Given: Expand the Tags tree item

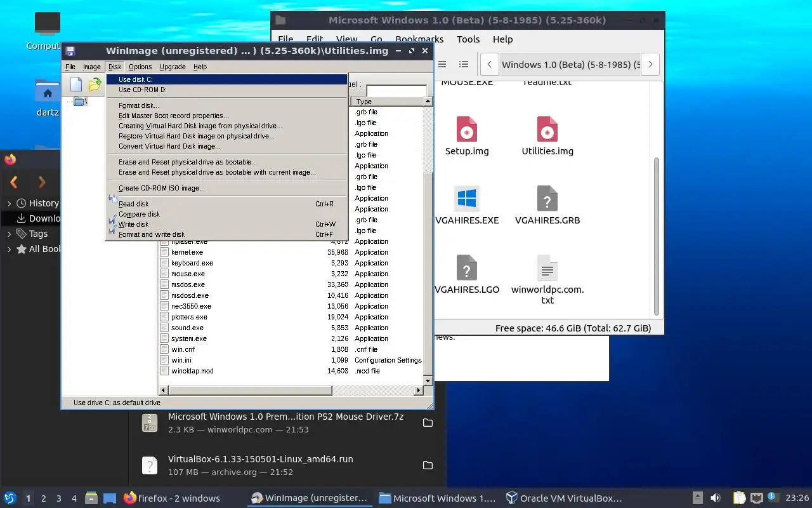Looking at the screenshot, I should (x=9, y=234).
